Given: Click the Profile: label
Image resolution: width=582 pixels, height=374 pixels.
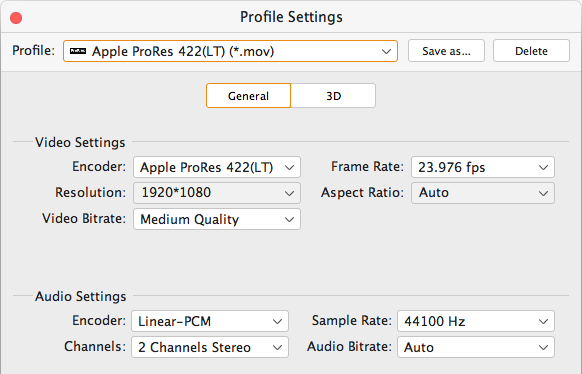Looking at the screenshot, I should tap(33, 50).
